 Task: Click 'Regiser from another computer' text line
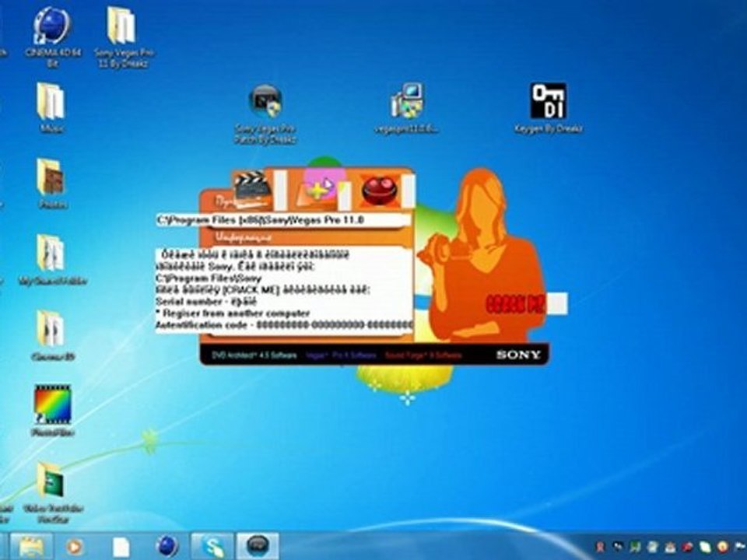[233, 313]
